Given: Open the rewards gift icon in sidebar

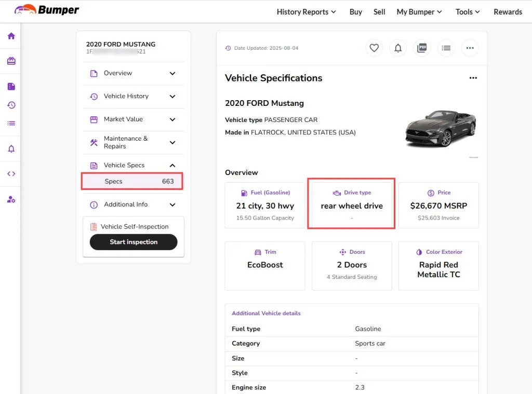Looking at the screenshot, I should coord(11,61).
